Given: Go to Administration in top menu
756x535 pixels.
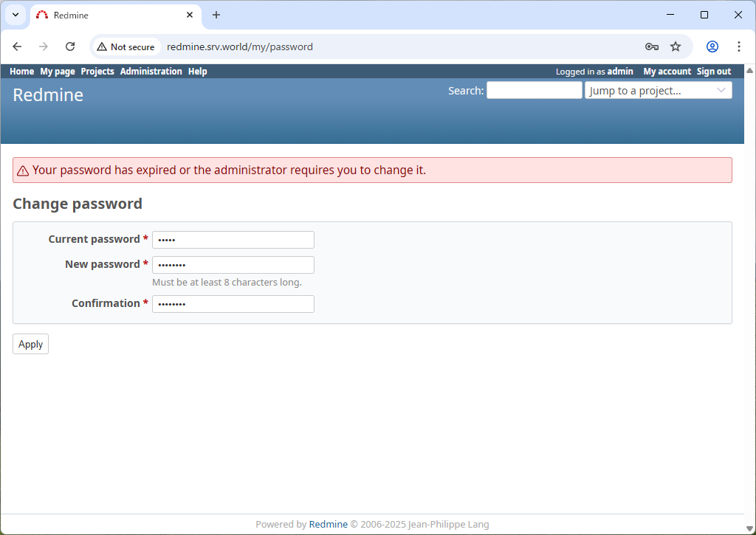Looking at the screenshot, I should [x=151, y=72].
